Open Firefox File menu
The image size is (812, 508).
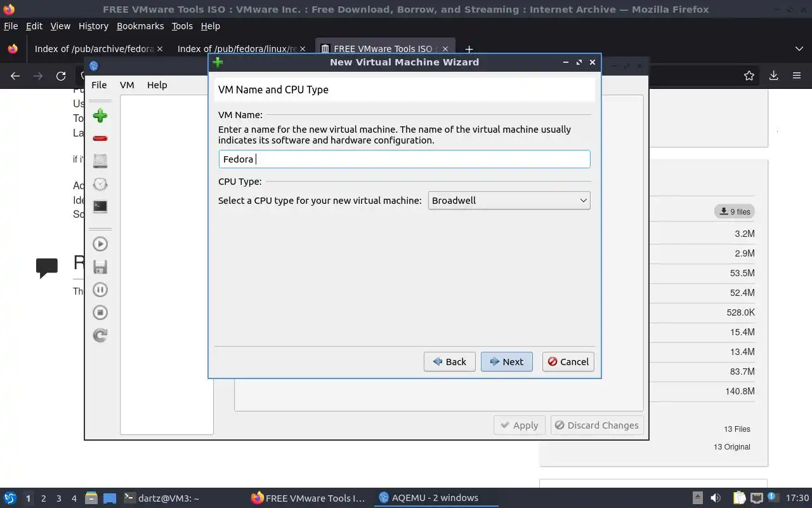point(11,26)
